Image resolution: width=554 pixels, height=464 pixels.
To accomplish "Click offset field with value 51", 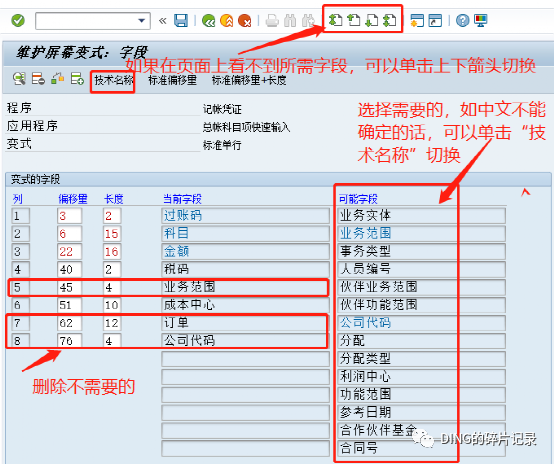I will [69, 305].
